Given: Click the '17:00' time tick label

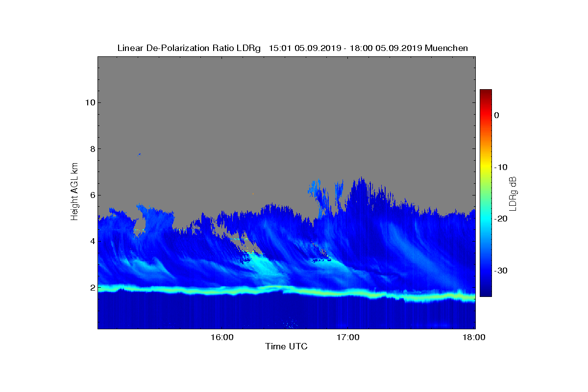Looking at the screenshot, I should click(348, 337).
